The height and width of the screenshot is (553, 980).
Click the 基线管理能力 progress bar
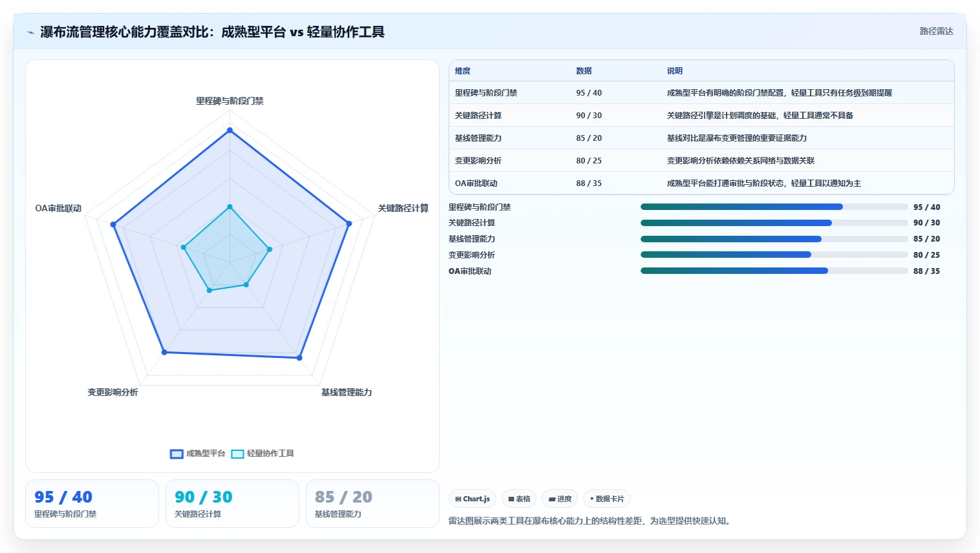point(774,239)
